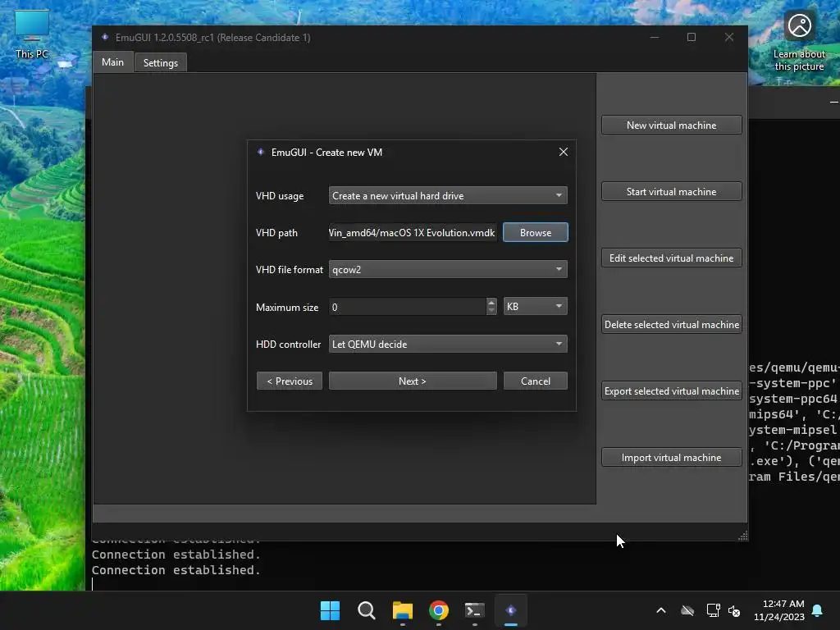This screenshot has width=840, height=630.
Task: Open the KB size unit dropdown
Action: click(x=535, y=307)
